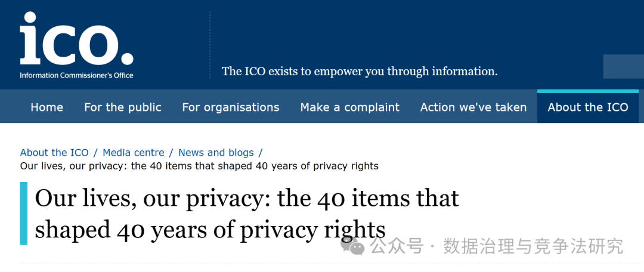644x272 pixels.
Task: Click the ICO empowerment tagline in header
Action: pos(360,72)
